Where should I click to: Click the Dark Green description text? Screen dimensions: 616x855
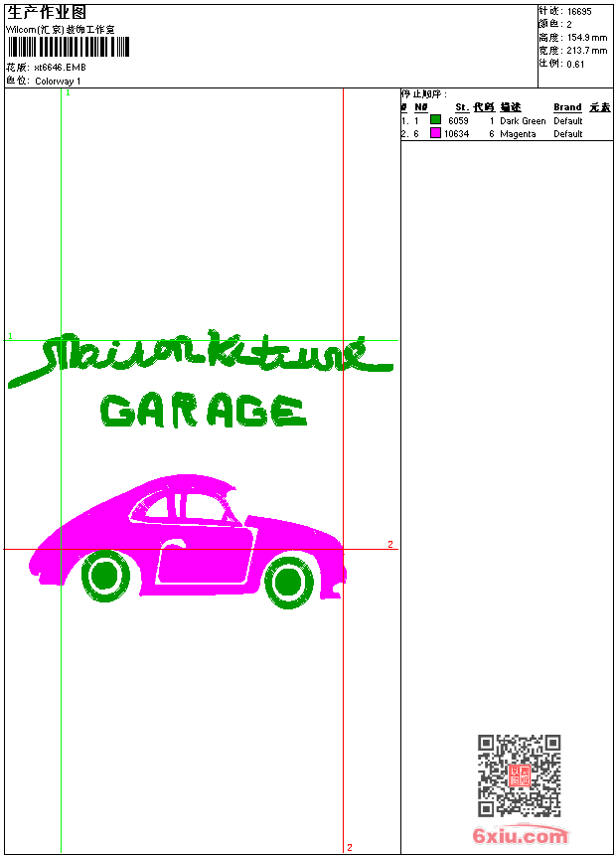[523, 121]
